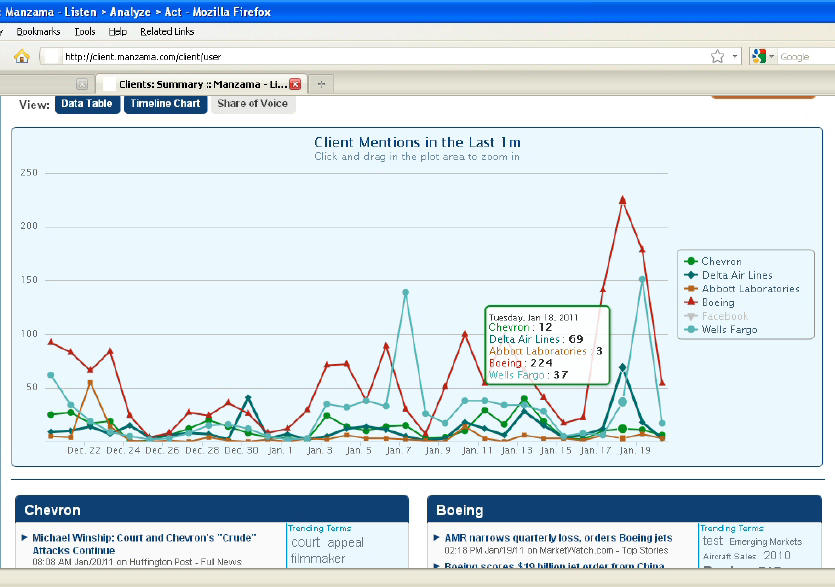Select the Clients: Summary browser tab
This screenshot has width=835, height=587.
coord(201,84)
